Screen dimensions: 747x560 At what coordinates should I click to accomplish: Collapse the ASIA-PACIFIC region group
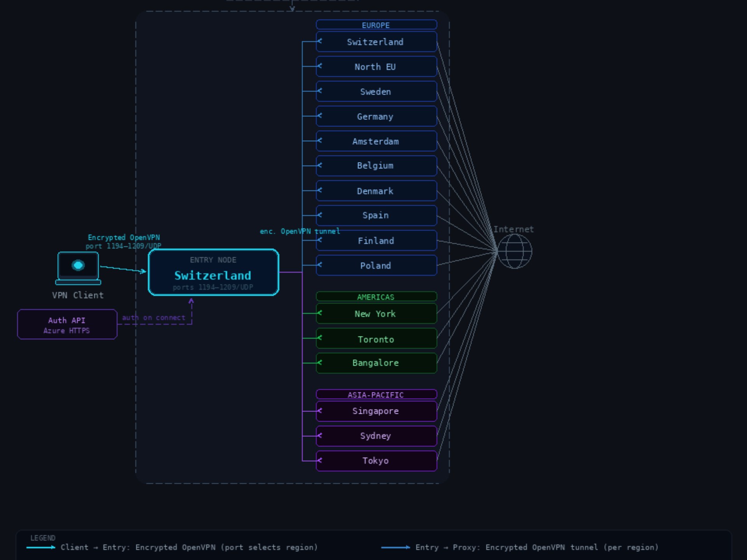(x=376, y=395)
